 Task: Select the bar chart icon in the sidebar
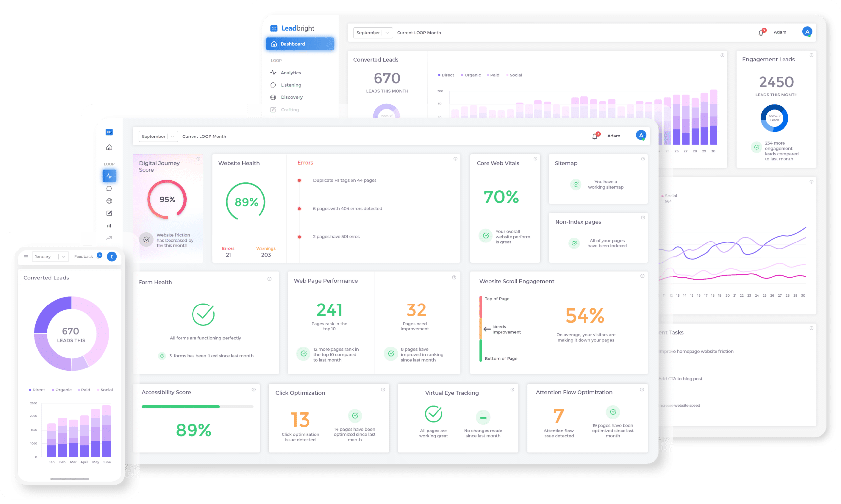pyautogui.click(x=109, y=225)
